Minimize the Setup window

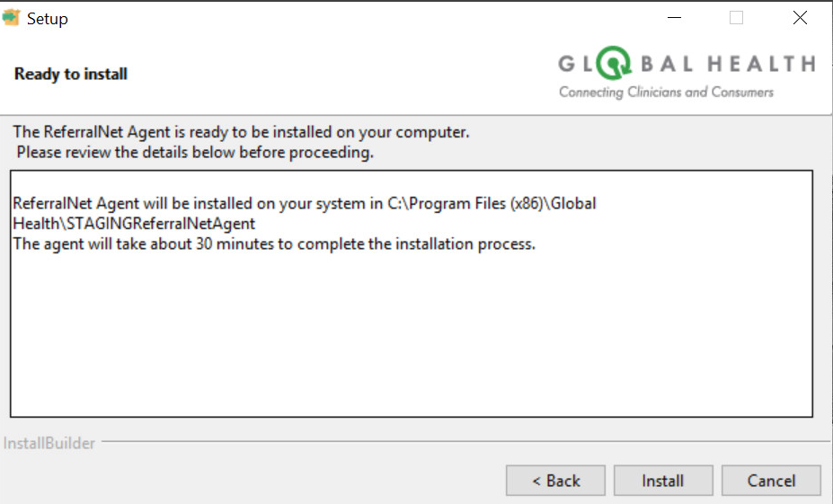click(x=672, y=18)
